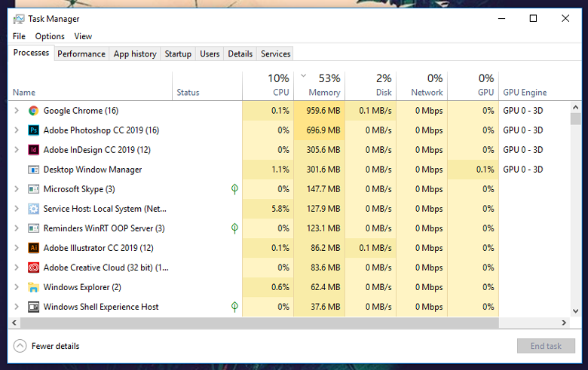Expand the Google Chrome (16) process group
588x370 pixels.
click(17, 111)
